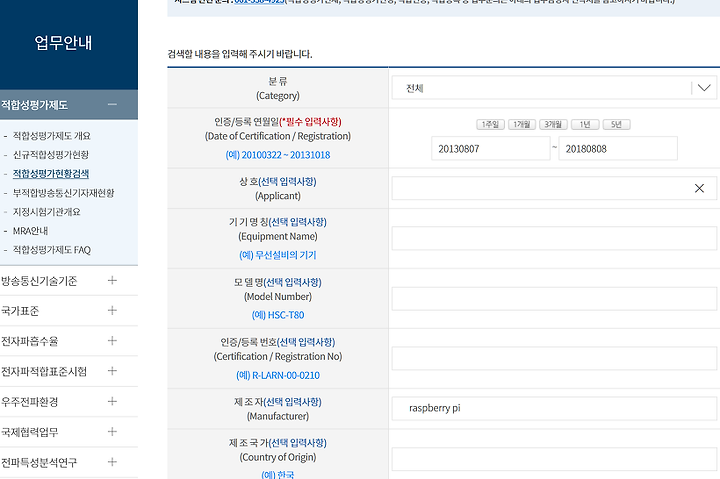Open 적합성평가현황검색 menu link
Image resolution: width=720 pixels, height=479 pixels.
pos(51,174)
